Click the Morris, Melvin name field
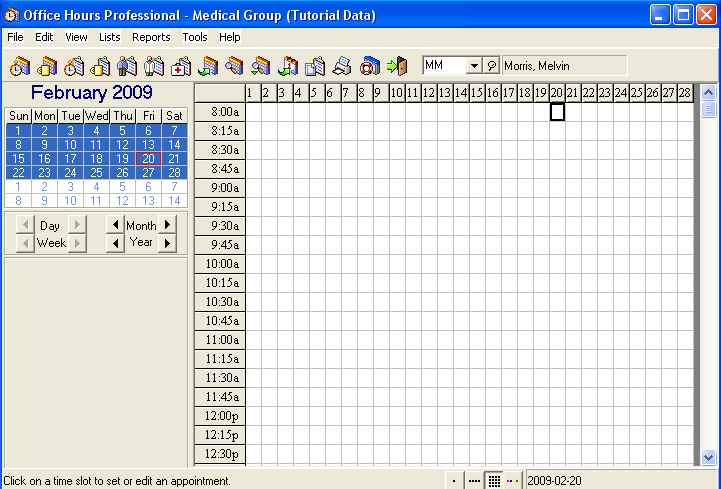The image size is (721, 489). (565, 66)
